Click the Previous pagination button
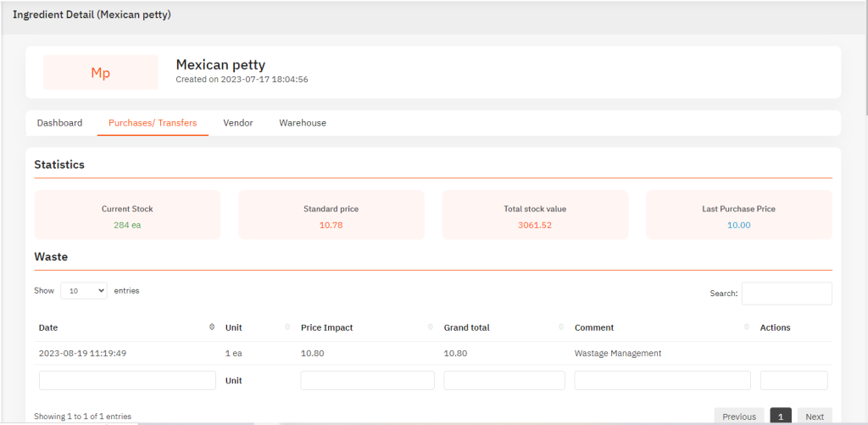Image resolution: width=868 pixels, height=425 pixels. 739,417
